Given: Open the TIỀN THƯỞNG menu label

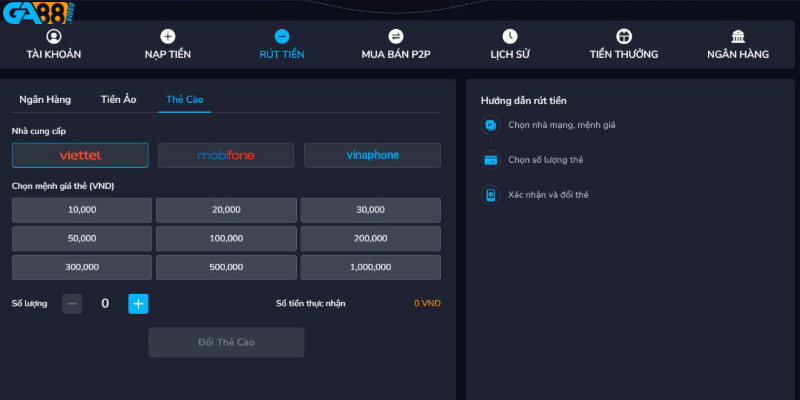Looking at the screenshot, I should (624, 54).
